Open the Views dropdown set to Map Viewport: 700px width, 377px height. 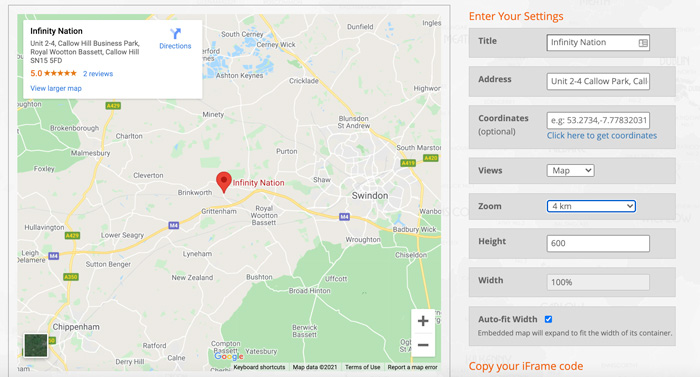click(571, 170)
